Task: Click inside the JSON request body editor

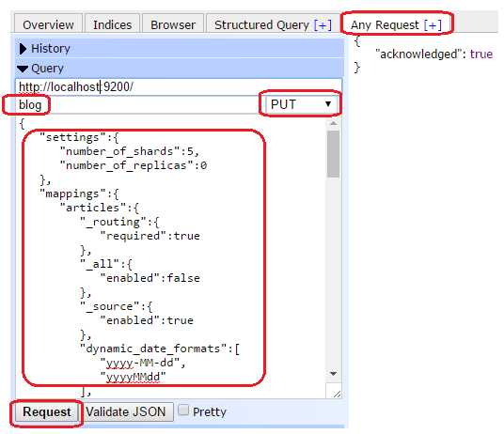Action: point(170,256)
